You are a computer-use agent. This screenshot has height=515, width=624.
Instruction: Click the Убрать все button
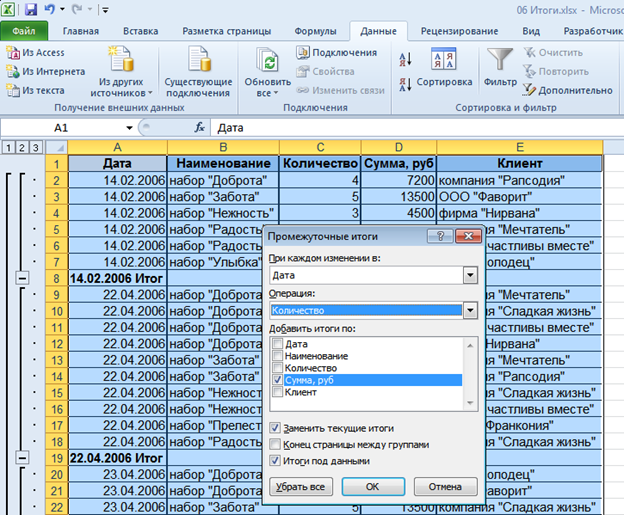(301, 487)
